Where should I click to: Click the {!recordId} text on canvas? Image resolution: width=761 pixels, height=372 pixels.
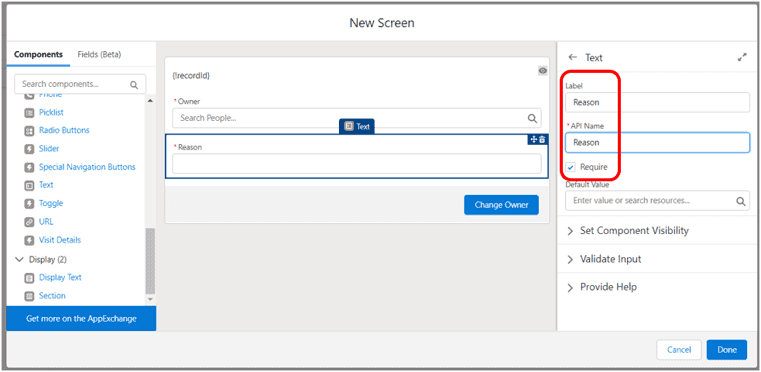point(191,76)
